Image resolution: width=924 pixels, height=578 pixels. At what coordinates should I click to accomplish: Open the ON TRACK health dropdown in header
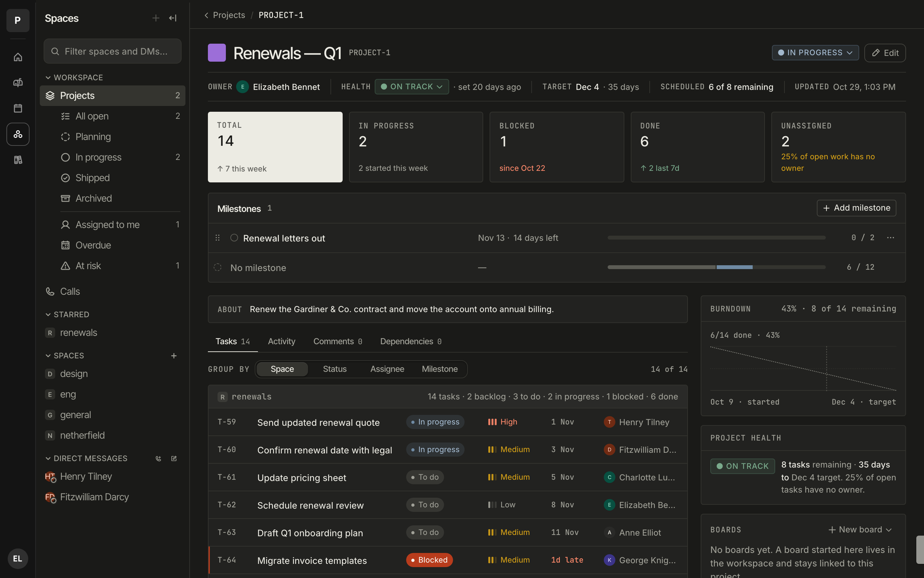pos(412,87)
